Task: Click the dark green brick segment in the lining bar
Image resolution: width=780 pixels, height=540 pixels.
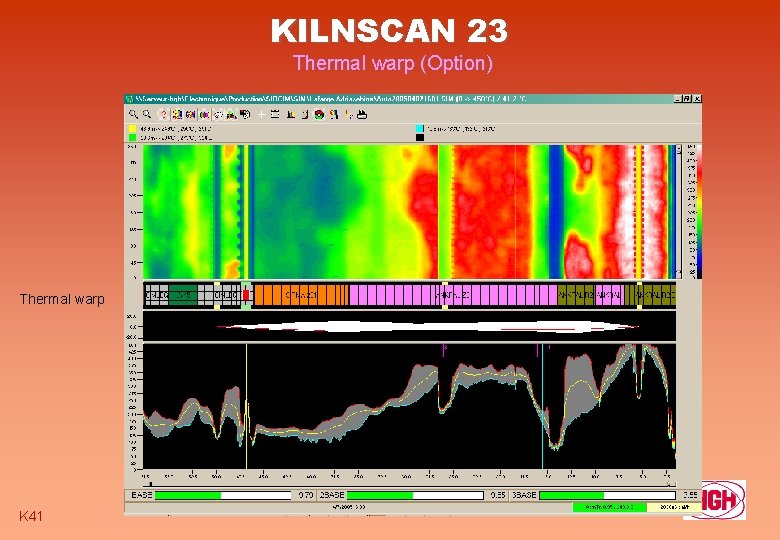Action: pyautogui.click(x=183, y=295)
